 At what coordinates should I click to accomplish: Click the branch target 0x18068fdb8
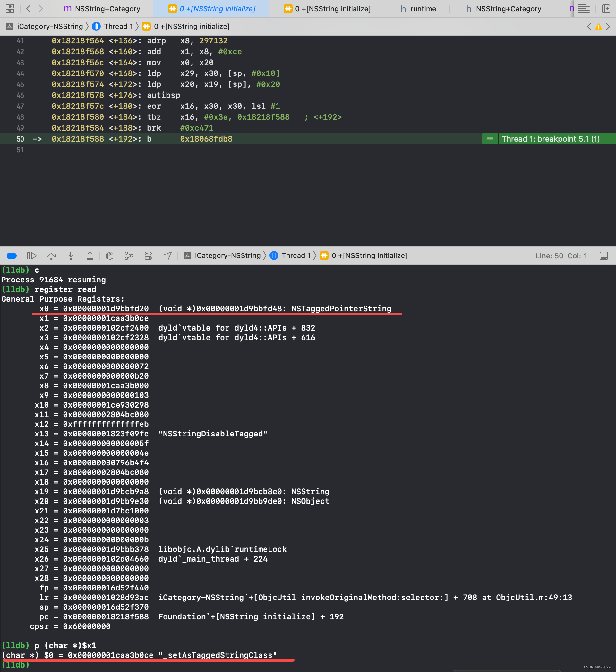click(206, 139)
